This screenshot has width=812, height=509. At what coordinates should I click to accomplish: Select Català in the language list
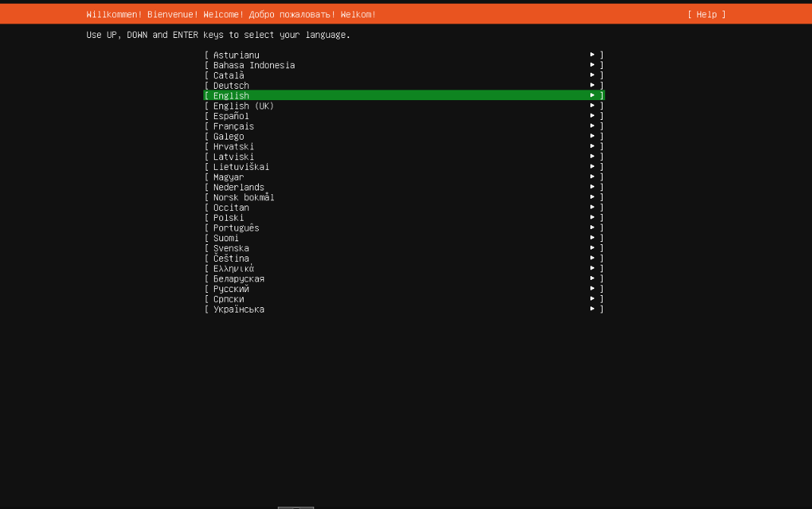point(228,74)
